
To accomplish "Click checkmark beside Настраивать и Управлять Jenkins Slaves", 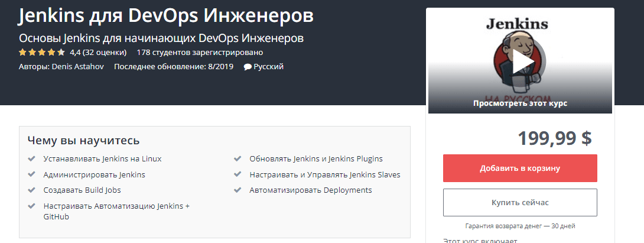I will [x=238, y=174].
